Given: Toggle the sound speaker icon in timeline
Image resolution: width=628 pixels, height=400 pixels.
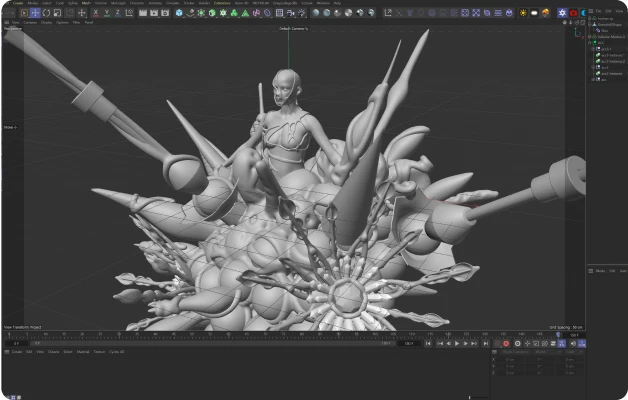Looking at the screenshot, I should point(573,344).
